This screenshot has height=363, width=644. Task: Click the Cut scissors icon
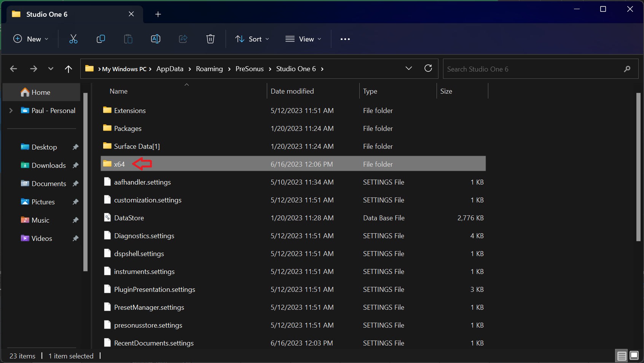[x=73, y=39]
